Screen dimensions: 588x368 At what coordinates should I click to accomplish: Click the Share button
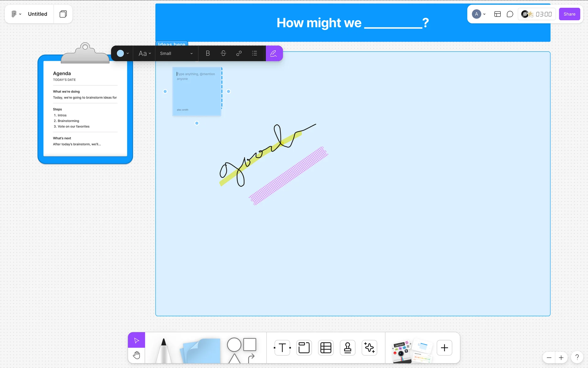point(569,14)
